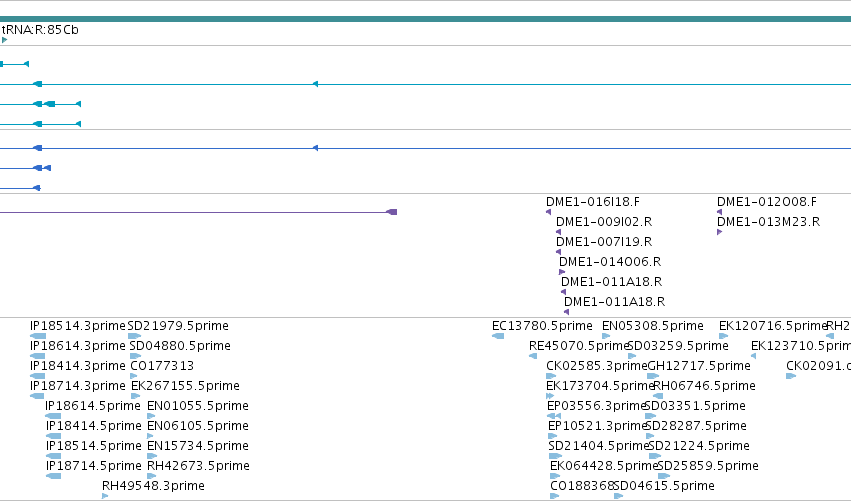851x501 pixels.
Task: Choose the CK02585.3prime label
Action: click(x=596, y=366)
